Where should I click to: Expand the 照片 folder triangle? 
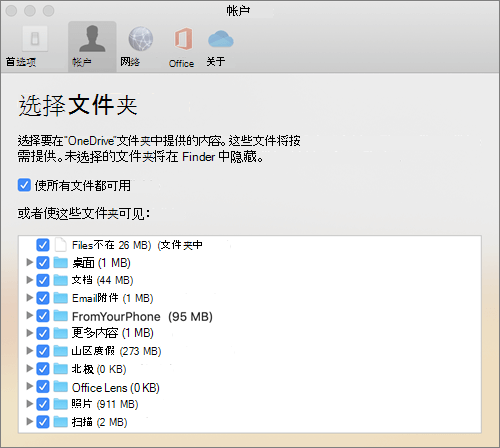click(29, 404)
